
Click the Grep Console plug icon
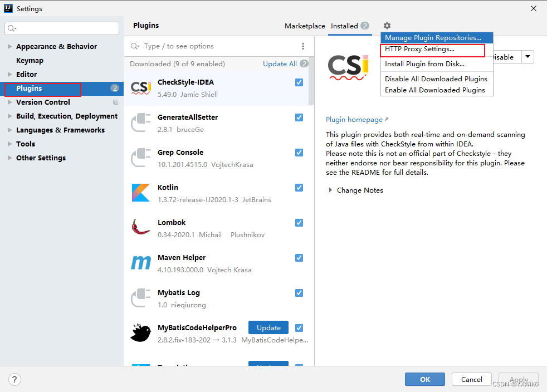click(141, 158)
